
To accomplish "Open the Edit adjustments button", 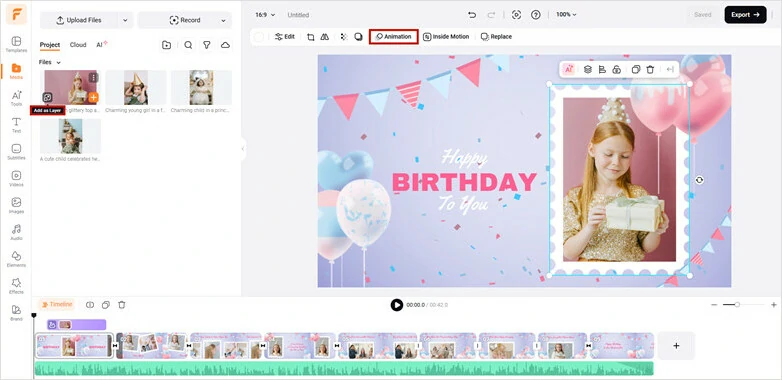I will coord(285,37).
